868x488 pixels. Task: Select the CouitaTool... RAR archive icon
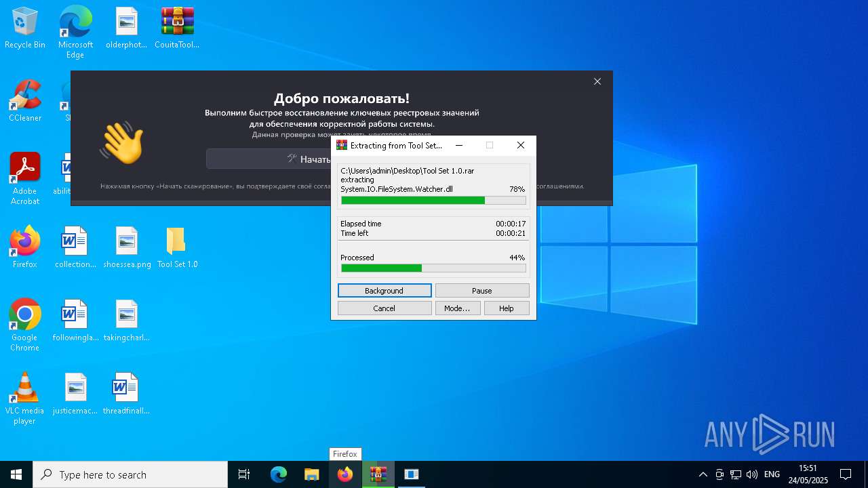[177, 28]
